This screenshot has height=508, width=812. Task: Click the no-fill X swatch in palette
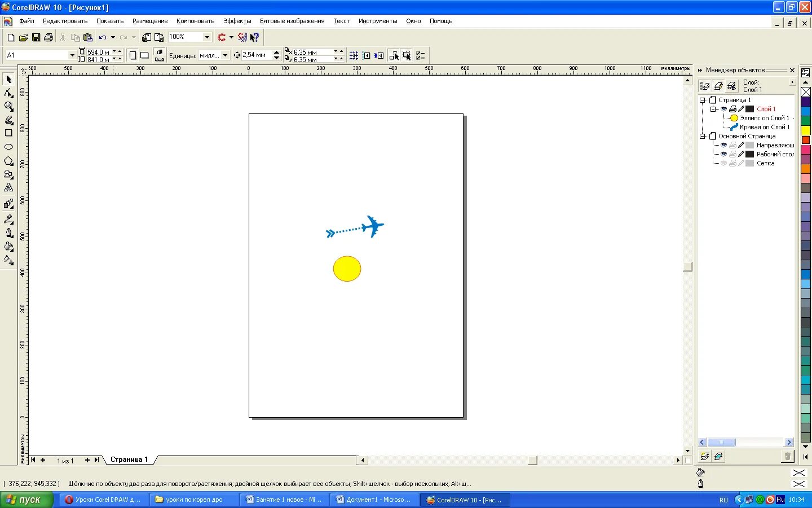coord(806,92)
